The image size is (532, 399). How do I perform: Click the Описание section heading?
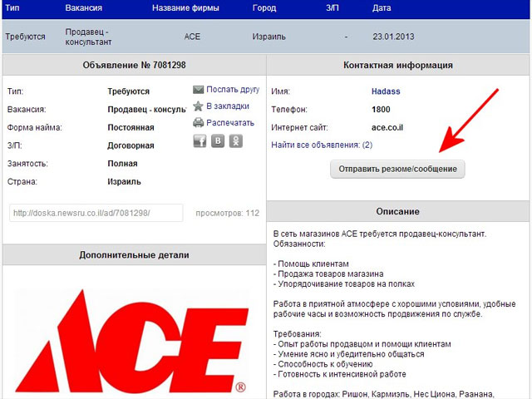point(397,211)
